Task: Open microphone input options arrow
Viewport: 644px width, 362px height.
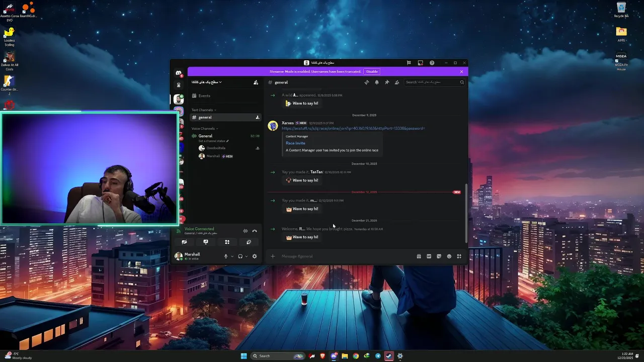Action: 232,256
